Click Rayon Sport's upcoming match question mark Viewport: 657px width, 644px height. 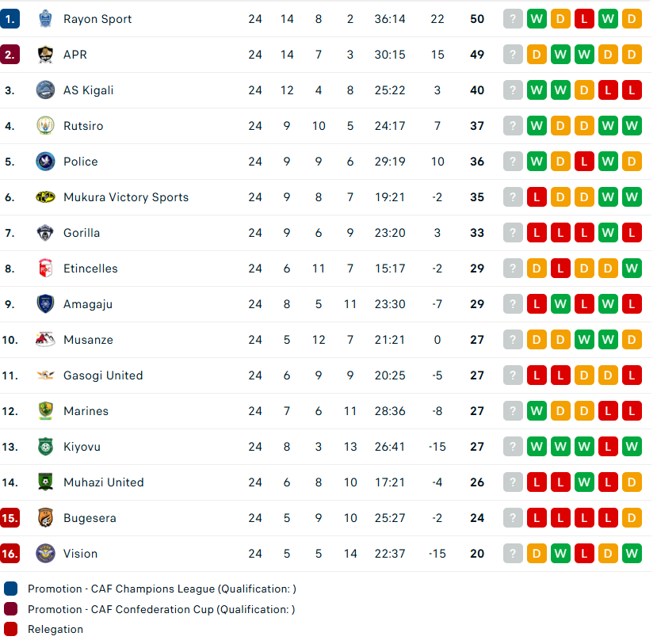click(x=513, y=19)
